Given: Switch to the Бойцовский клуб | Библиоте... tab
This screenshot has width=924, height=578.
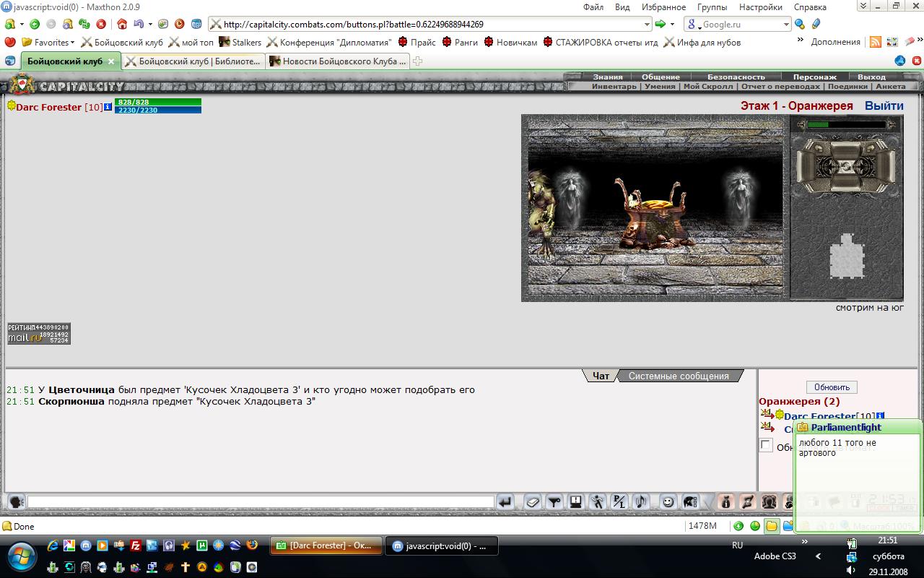Looking at the screenshot, I should pos(193,61).
